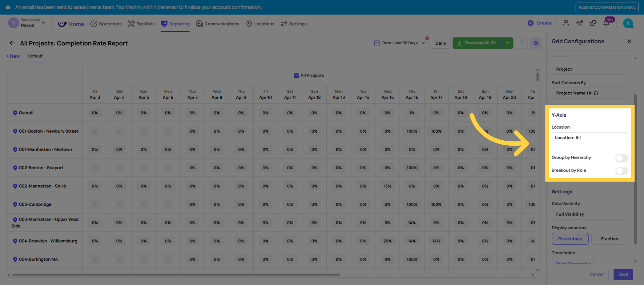Click the Communications chat icon
The height and width of the screenshot is (285, 644).
coord(199,24)
